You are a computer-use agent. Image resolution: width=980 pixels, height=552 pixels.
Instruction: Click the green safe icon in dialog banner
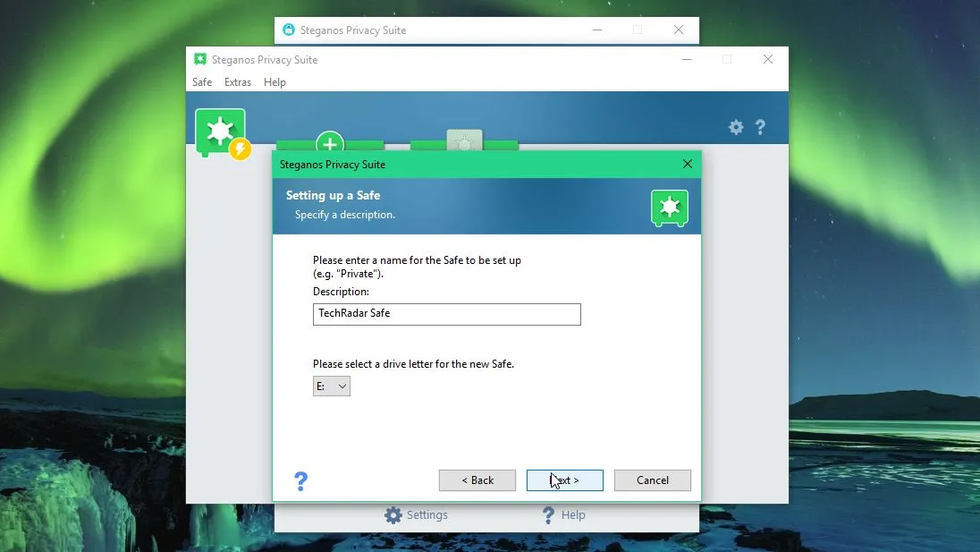click(x=670, y=208)
